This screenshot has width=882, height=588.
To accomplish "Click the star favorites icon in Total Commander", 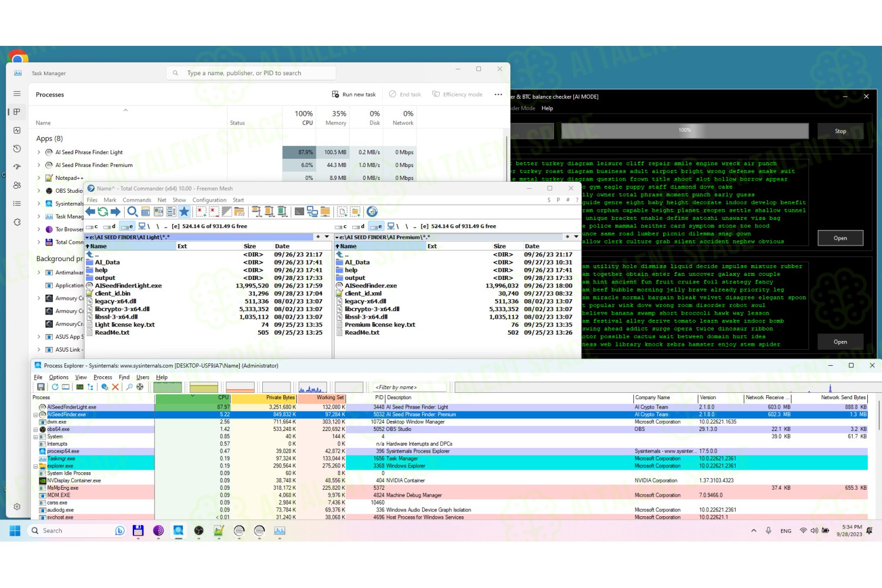I will pyautogui.click(x=184, y=212).
